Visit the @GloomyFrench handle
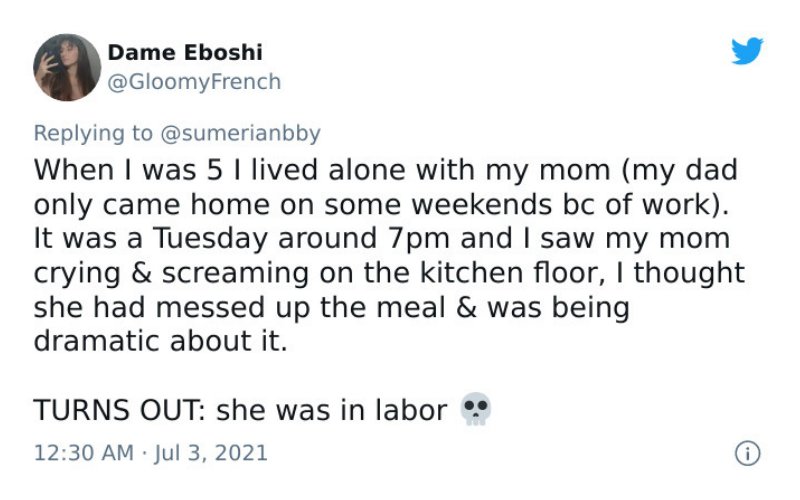Viewport: 800px width, 500px height. (194, 82)
